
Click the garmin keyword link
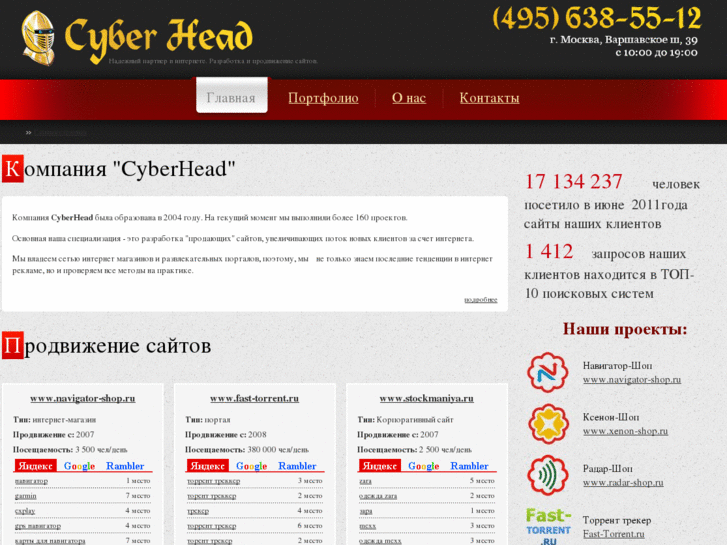[x=26, y=496]
